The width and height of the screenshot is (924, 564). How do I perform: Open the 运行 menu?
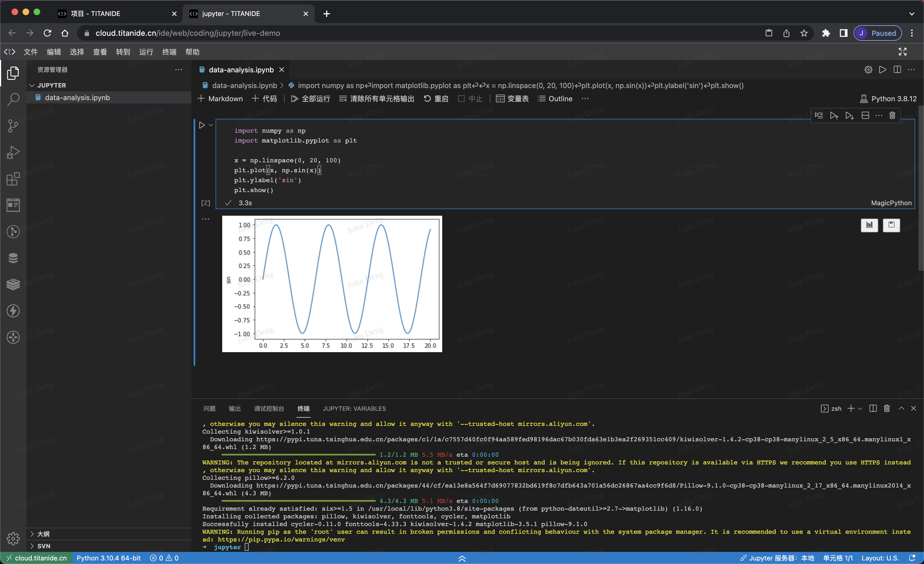pyautogui.click(x=146, y=52)
